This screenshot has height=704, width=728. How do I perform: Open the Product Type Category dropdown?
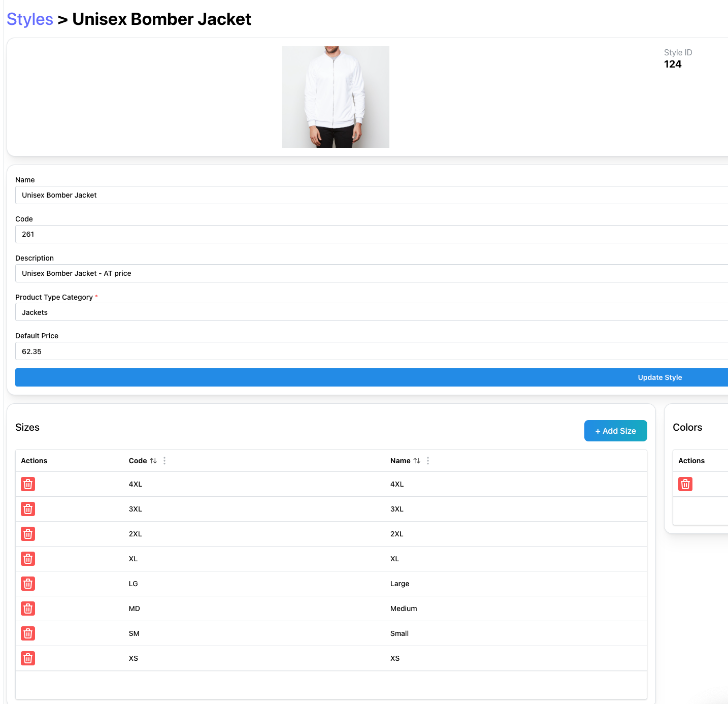372,312
